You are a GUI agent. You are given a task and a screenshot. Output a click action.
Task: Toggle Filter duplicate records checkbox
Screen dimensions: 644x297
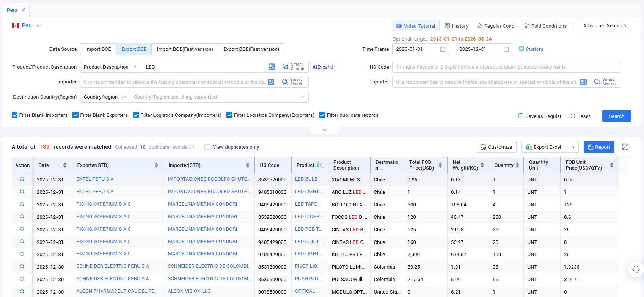(x=322, y=115)
